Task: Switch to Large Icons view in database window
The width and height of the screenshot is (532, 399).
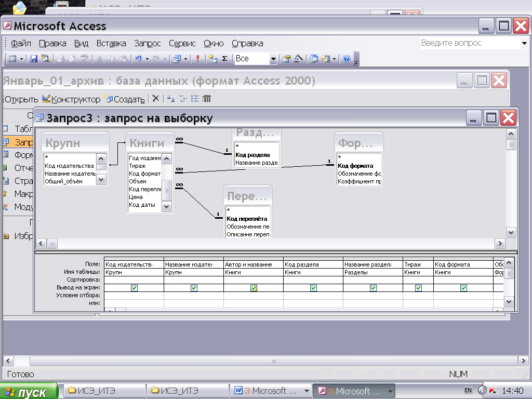Action: pyautogui.click(x=170, y=99)
